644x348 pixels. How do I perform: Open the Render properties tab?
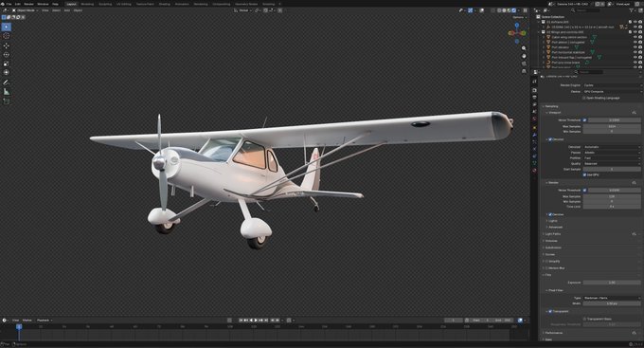pos(534,90)
